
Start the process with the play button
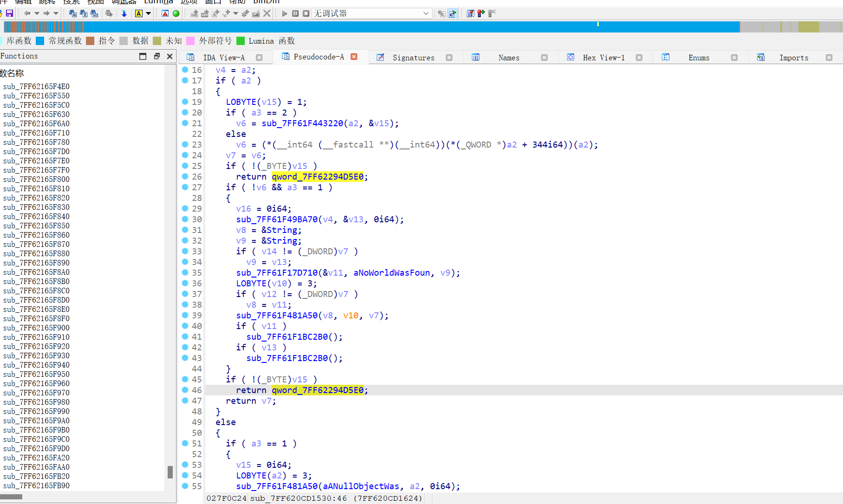point(285,13)
